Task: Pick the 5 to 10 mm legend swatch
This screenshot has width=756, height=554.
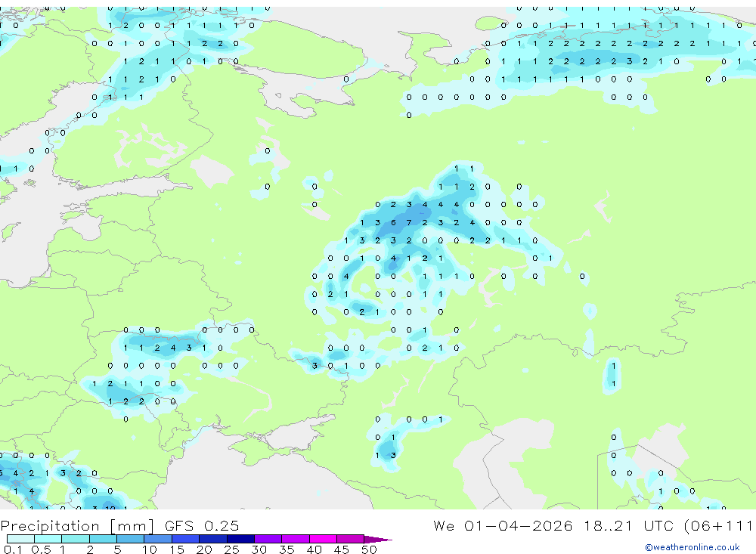Action: pos(131,539)
